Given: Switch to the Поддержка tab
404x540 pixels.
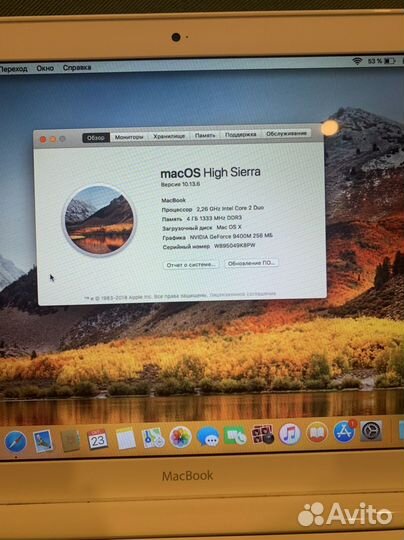Looking at the screenshot, I should [x=240, y=135].
